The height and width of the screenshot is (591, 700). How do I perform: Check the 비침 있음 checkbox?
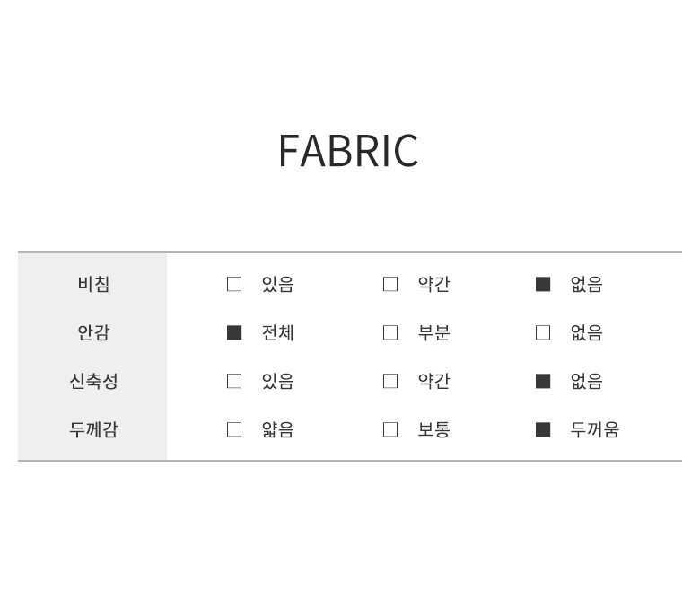coord(234,284)
